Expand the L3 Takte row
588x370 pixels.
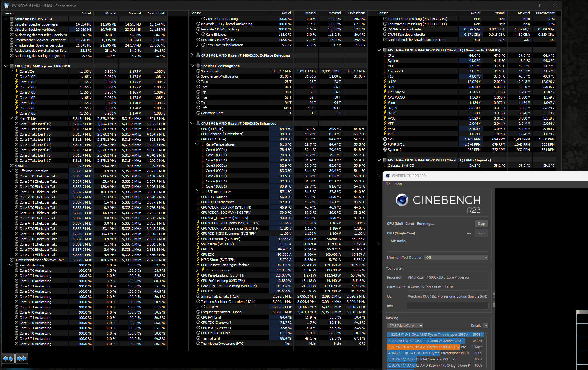click(197, 307)
